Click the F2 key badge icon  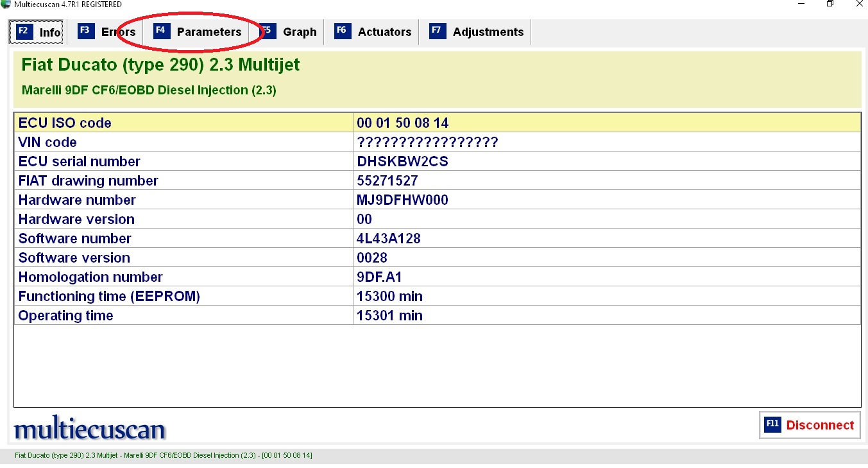(x=24, y=31)
